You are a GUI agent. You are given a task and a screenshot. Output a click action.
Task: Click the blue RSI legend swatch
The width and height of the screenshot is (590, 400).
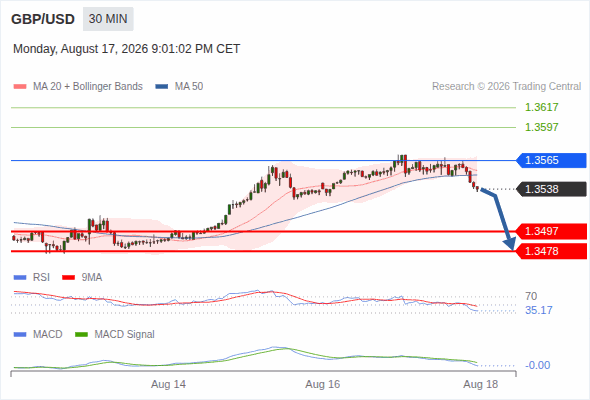[x=20, y=278]
